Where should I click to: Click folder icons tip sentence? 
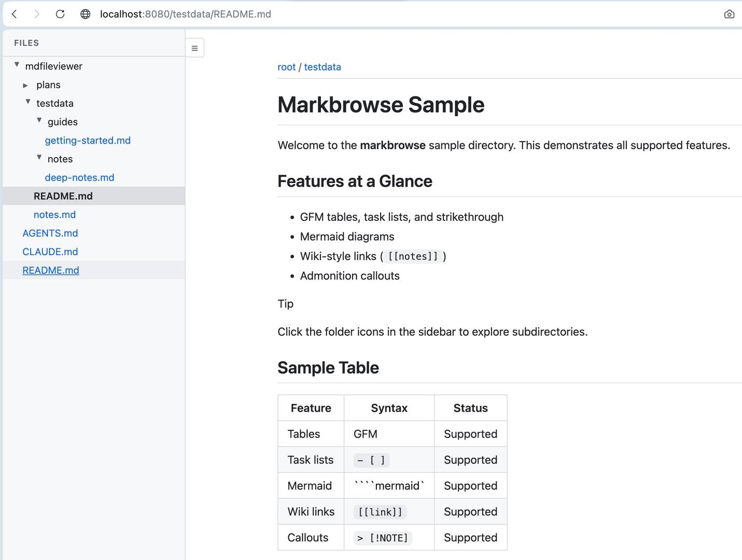click(x=432, y=332)
